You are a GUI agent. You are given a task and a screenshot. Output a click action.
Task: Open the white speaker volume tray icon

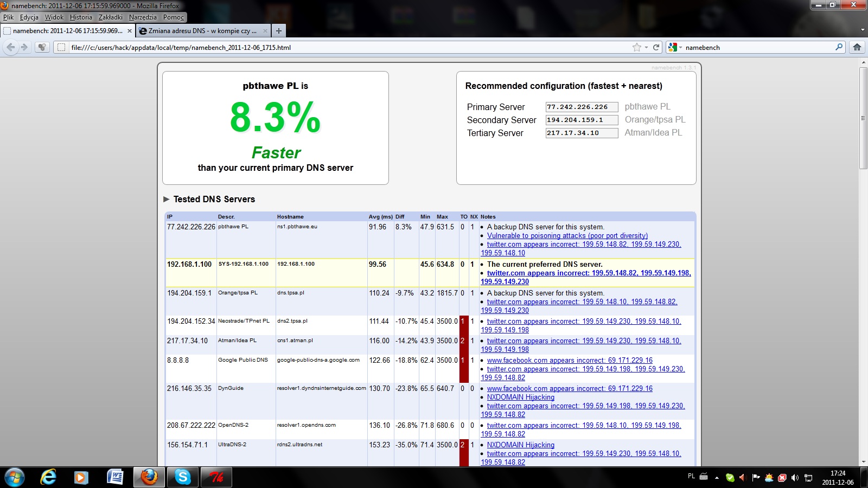click(x=795, y=478)
